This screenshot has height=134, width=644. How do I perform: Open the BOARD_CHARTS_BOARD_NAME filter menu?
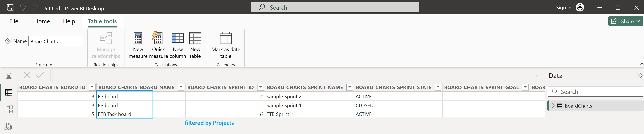pos(180,87)
